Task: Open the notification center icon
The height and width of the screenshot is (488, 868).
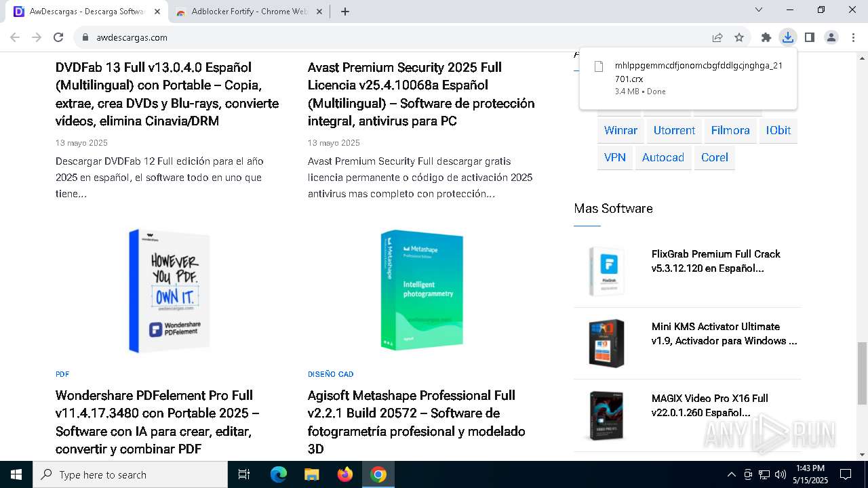Action: tap(846, 474)
